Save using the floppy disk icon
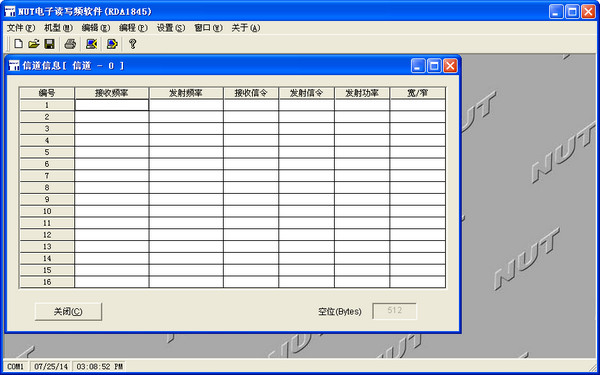The image size is (600, 375). pyautogui.click(x=49, y=44)
